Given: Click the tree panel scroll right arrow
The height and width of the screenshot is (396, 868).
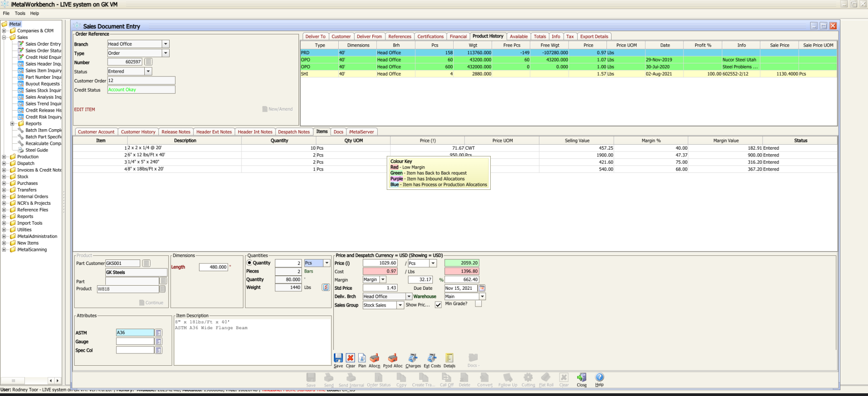Looking at the screenshot, I should (x=57, y=381).
